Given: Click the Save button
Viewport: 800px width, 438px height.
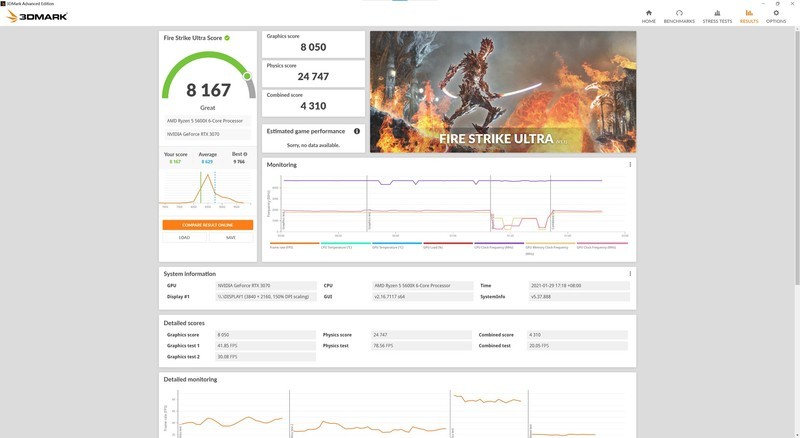Looking at the screenshot, I should tap(230, 237).
